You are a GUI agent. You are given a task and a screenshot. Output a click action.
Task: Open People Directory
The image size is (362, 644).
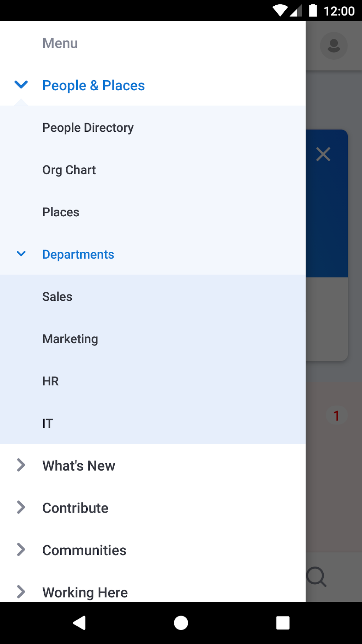pos(88,128)
